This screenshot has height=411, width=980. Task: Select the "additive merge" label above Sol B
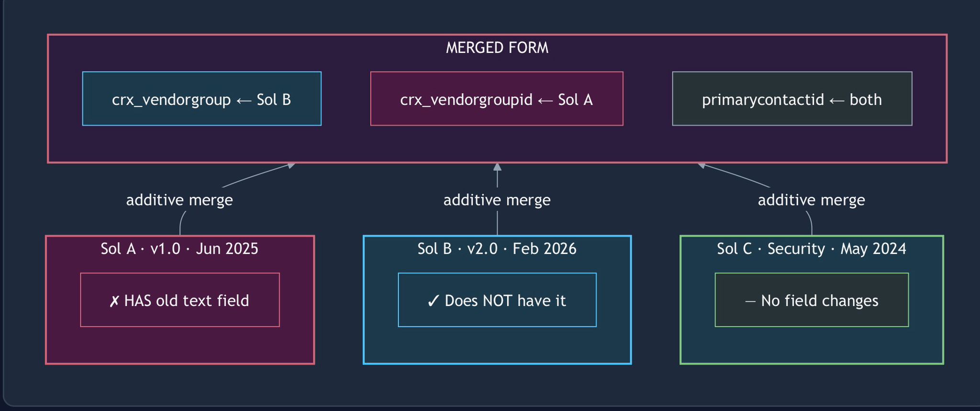pyautogui.click(x=497, y=200)
